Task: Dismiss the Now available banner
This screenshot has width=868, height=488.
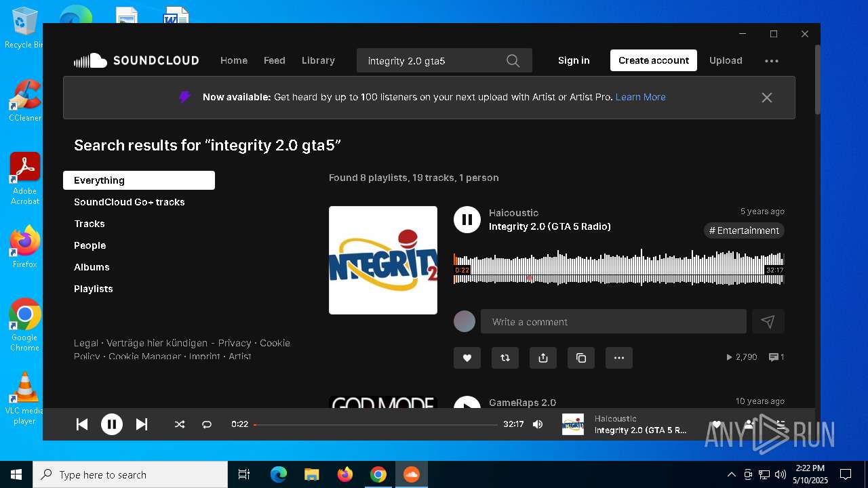Action: pos(767,98)
